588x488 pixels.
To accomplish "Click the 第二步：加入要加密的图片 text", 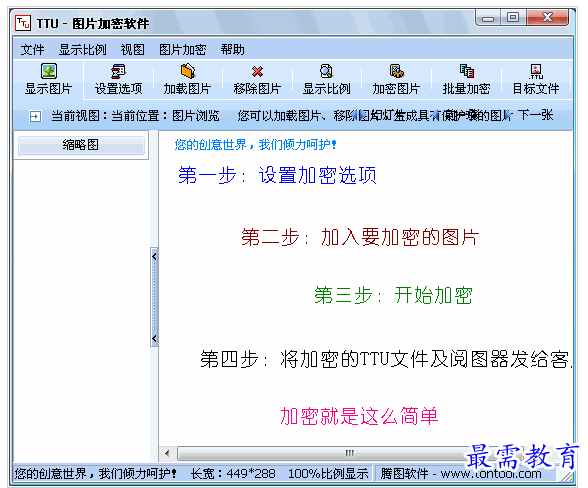I will click(x=360, y=237).
